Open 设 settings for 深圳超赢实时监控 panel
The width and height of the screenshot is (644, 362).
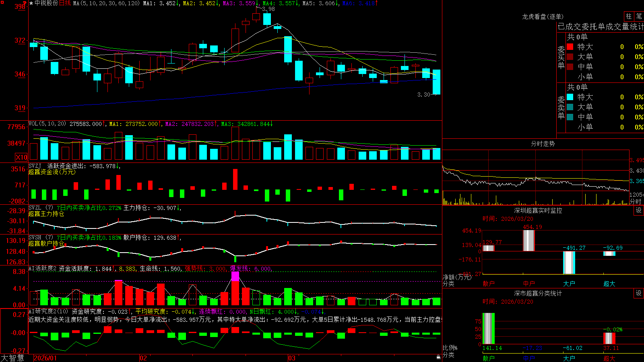click(639, 210)
